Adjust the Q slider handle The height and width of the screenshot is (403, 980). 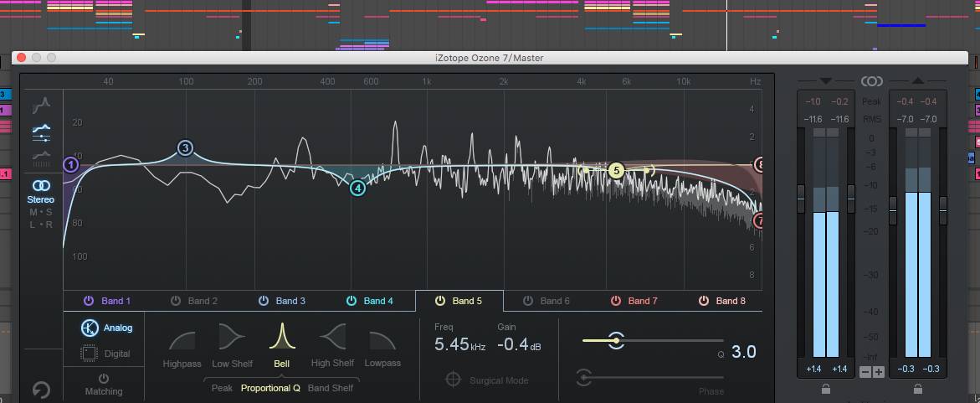[x=616, y=340]
